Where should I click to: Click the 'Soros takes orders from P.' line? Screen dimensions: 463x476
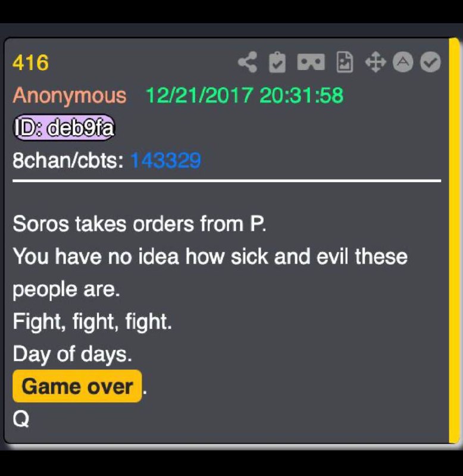[139, 224]
